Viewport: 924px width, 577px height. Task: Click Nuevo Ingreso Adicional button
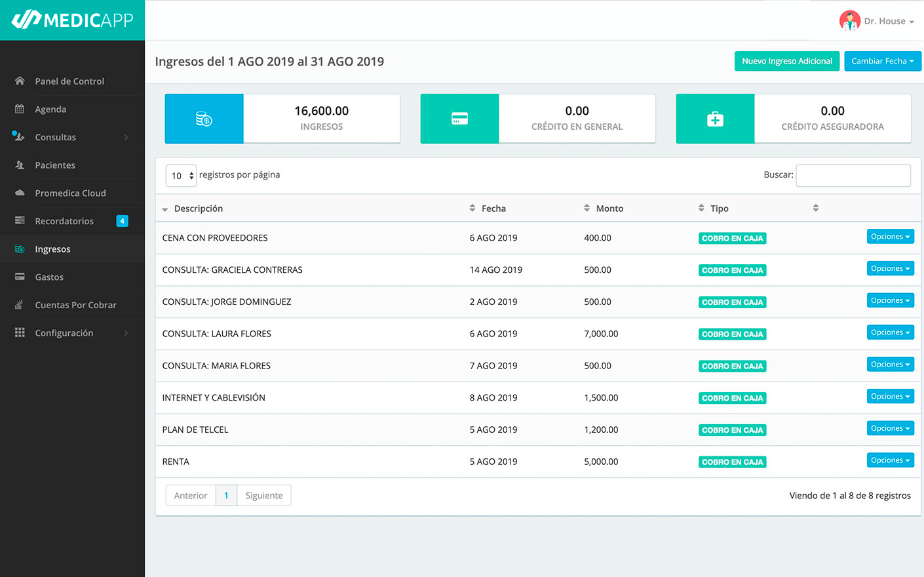point(787,61)
